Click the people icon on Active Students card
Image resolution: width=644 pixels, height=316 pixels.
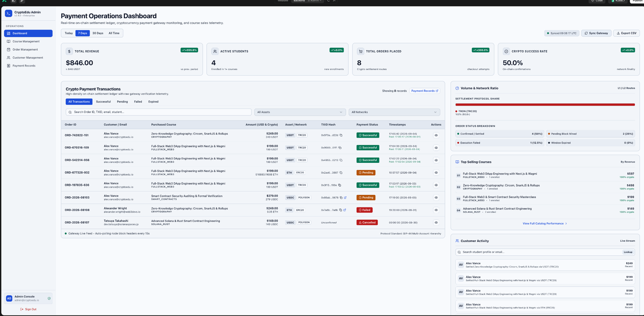(x=215, y=51)
